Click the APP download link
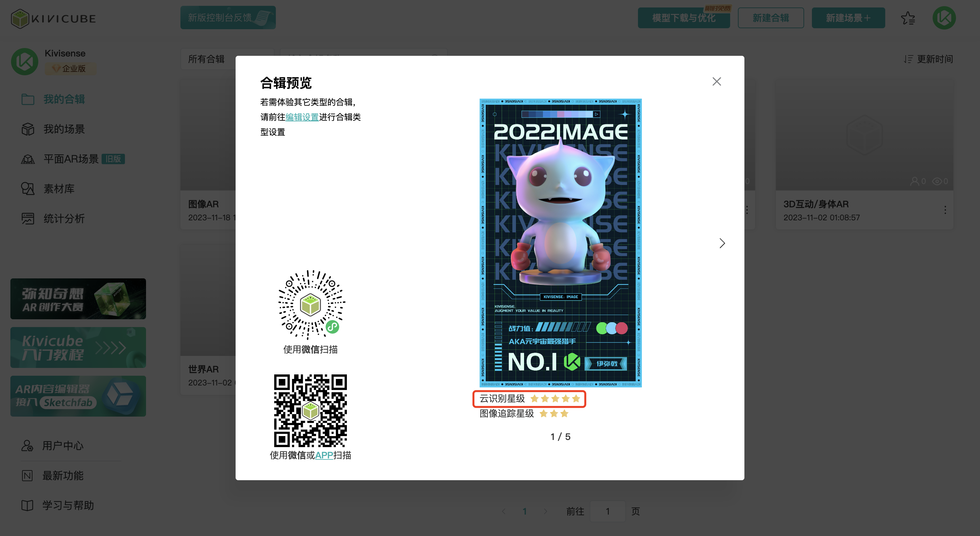980x536 pixels. (x=324, y=455)
